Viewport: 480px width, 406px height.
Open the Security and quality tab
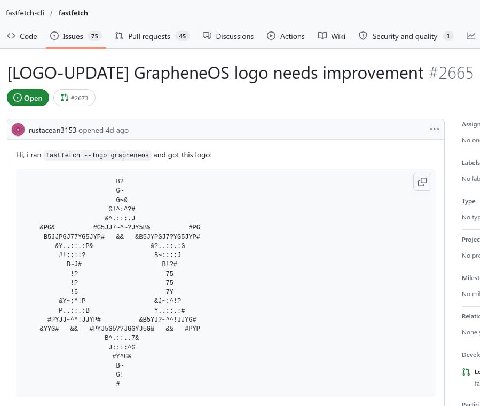pyautogui.click(x=406, y=36)
